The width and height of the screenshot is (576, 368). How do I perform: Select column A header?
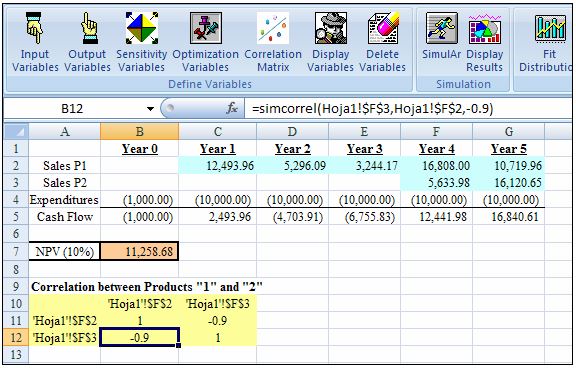tap(65, 131)
